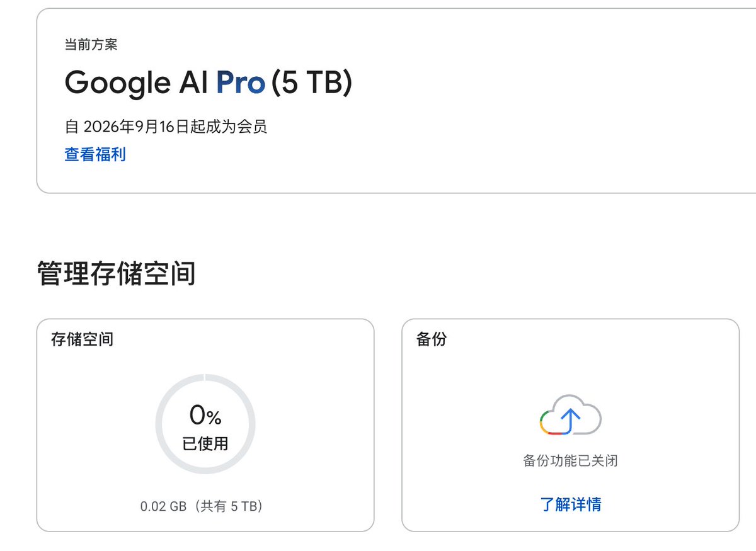
Task: Select the 2026年9月16日 membership date text
Action: click(x=136, y=127)
